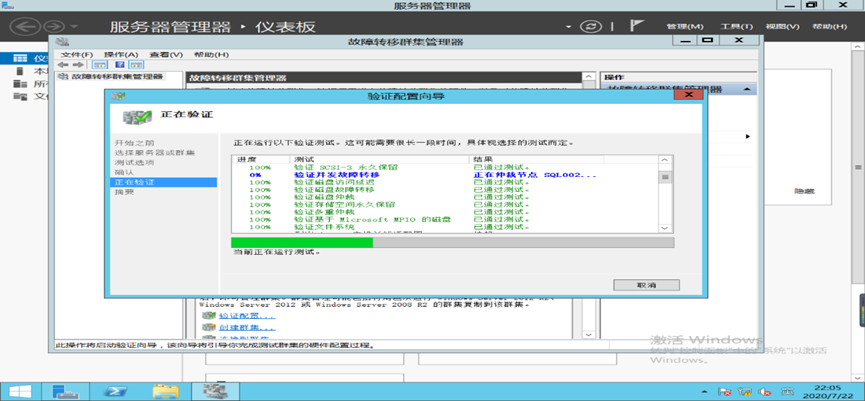Viewport: 865px width, 401px height.
Task: Click the 结果 column header in the test list
Action: [x=536, y=159]
